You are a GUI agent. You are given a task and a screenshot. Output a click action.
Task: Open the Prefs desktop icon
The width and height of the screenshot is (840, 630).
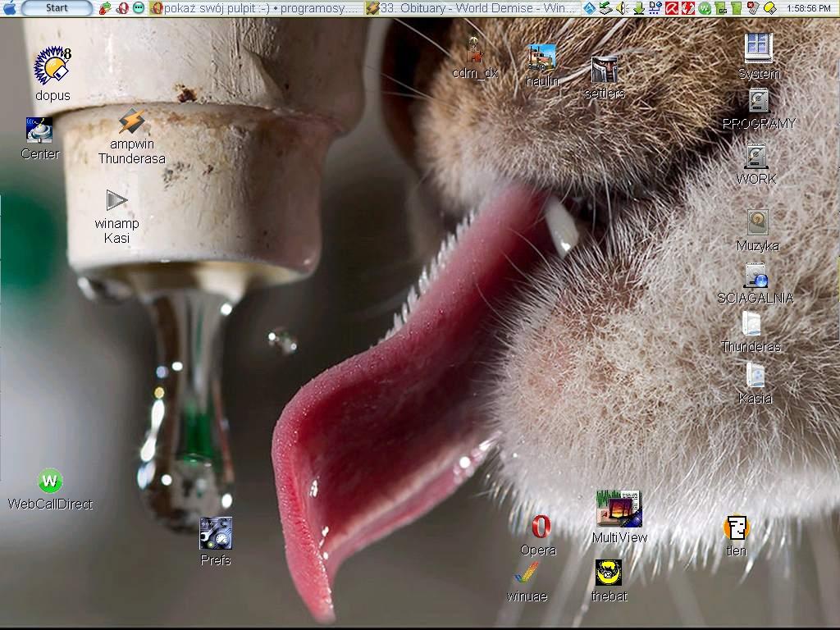[x=216, y=541]
